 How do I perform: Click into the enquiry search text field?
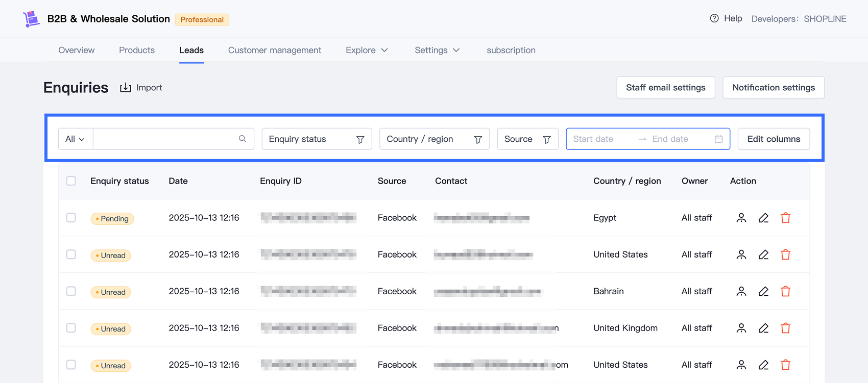(164, 139)
